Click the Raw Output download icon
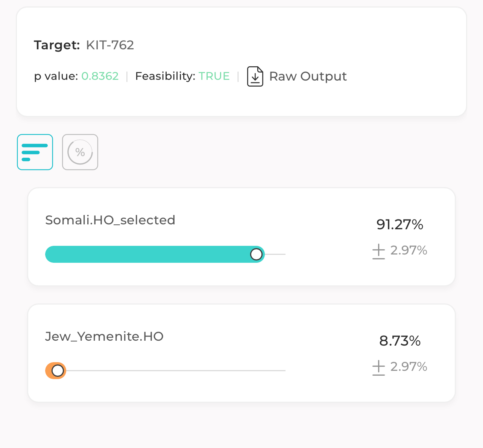 pyautogui.click(x=255, y=76)
